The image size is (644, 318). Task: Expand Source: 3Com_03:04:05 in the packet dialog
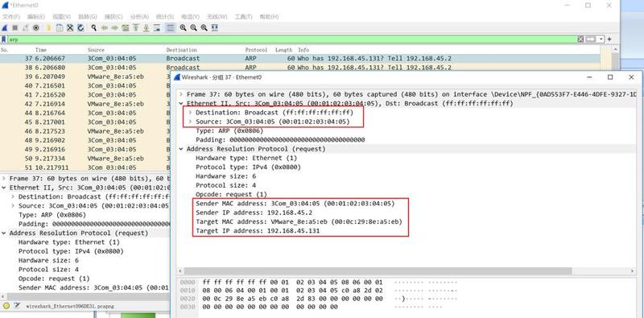[190, 122]
